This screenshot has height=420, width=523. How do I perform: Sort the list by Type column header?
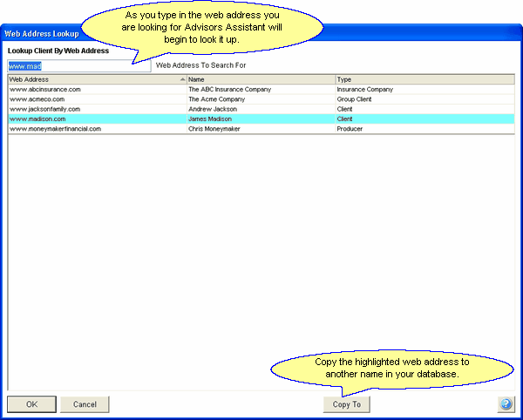click(x=424, y=79)
